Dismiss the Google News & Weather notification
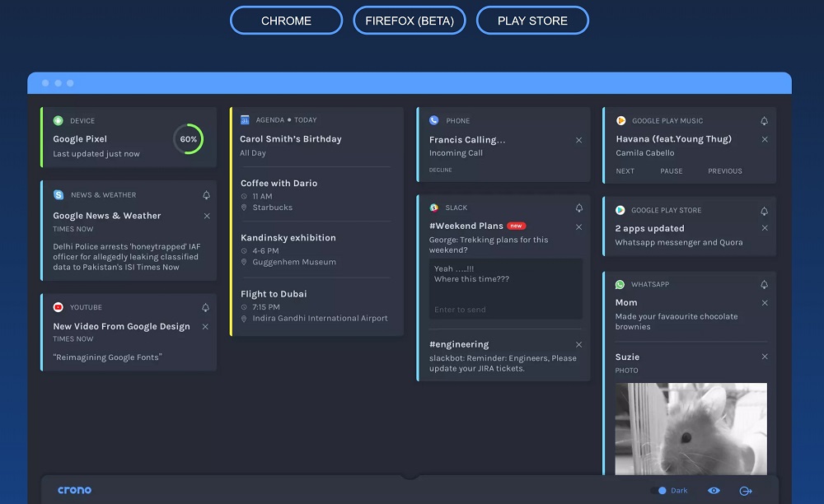 click(207, 216)
